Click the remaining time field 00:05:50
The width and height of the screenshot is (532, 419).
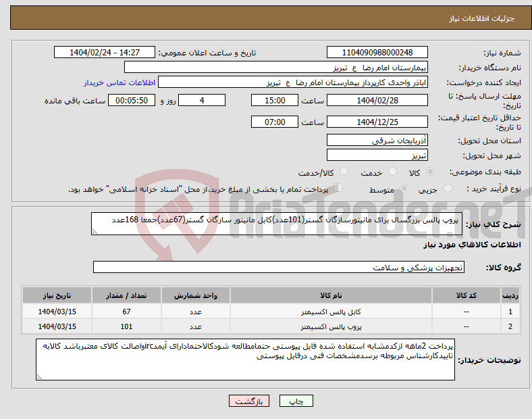coord(132,100)
